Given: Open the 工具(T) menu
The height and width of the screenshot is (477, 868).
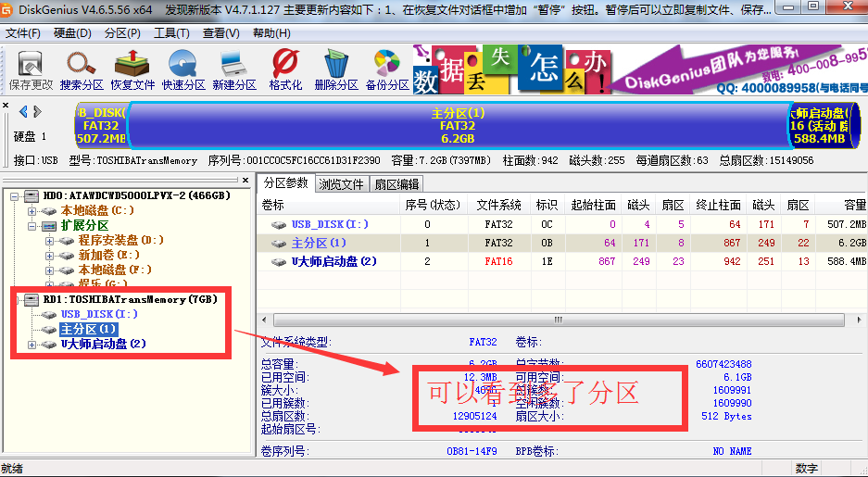Looking at the screenshot, I should click(171, 33).
